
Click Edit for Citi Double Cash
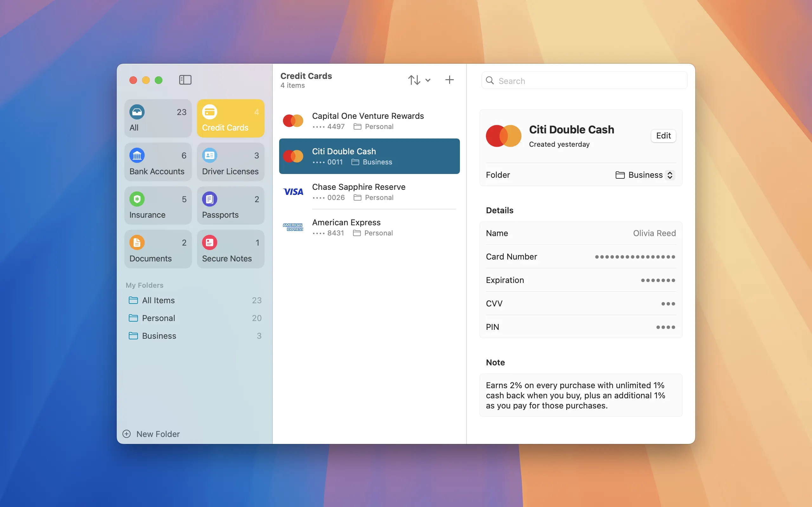(x=663, y=136)
